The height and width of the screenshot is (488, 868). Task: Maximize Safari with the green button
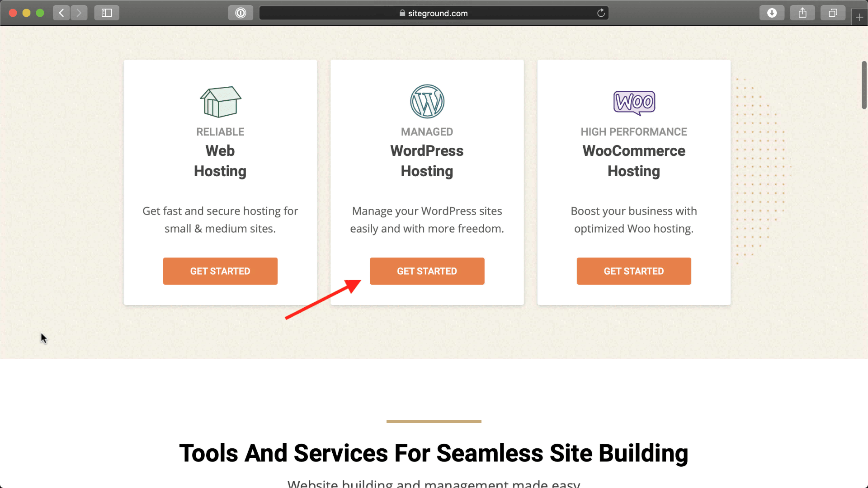pos(40,13)
